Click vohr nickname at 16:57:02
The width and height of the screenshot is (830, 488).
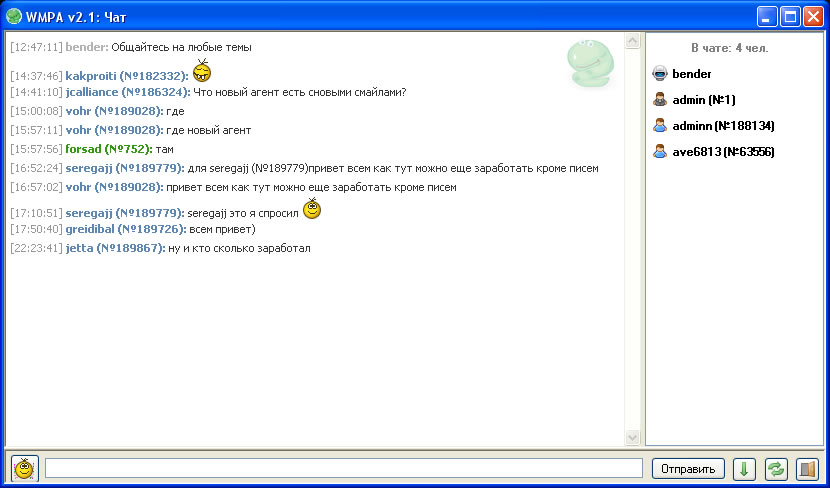(x=114, y=187)
